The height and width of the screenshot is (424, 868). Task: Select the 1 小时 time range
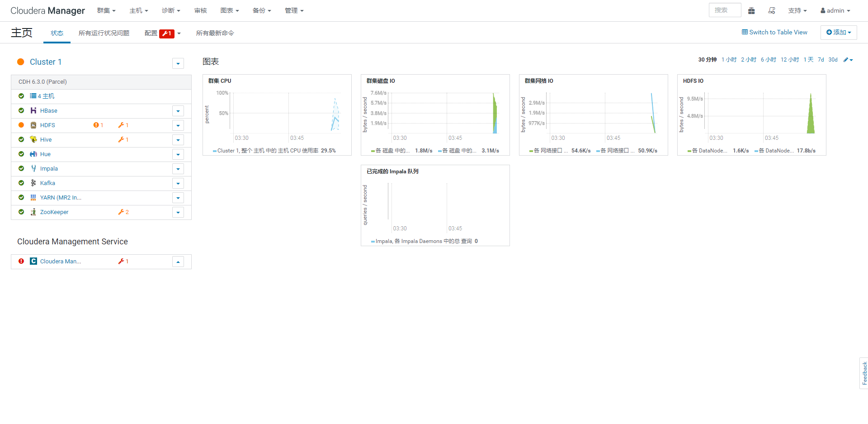[729, 60]
